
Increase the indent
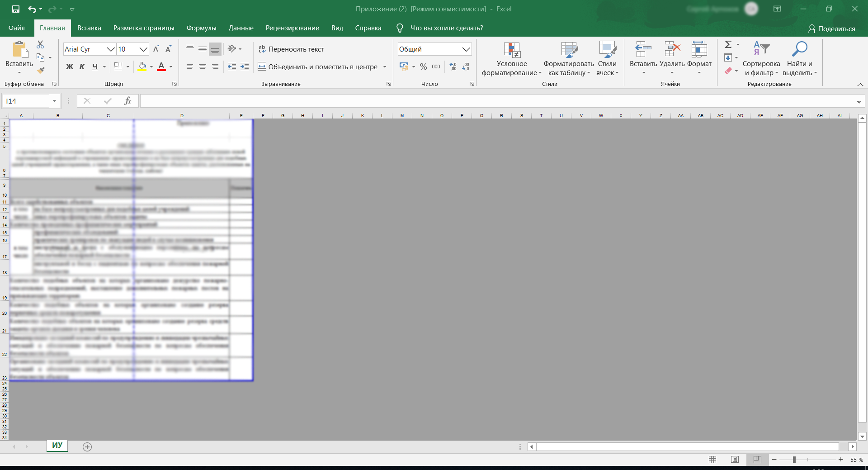[x=245, y=66]
